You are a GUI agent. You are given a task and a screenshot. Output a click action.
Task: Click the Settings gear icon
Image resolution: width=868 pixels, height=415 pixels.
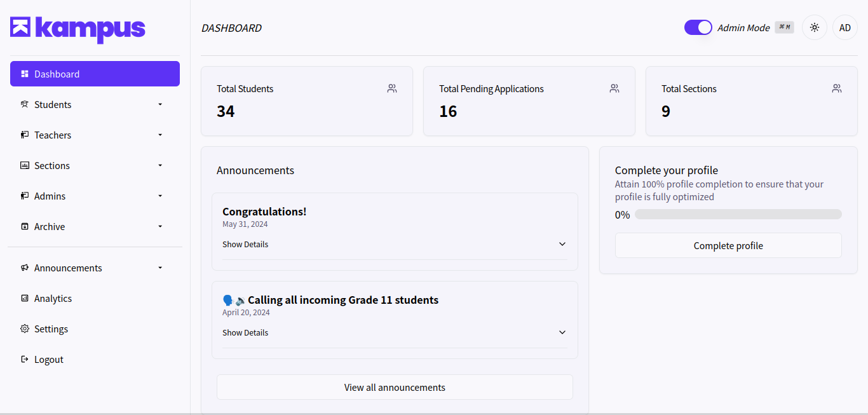(x=25, y=329)
